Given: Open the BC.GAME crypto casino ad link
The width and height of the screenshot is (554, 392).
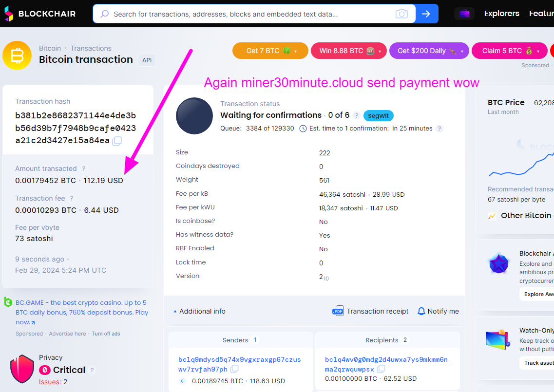Looking at the screenshot, I should tap(82, 312).
